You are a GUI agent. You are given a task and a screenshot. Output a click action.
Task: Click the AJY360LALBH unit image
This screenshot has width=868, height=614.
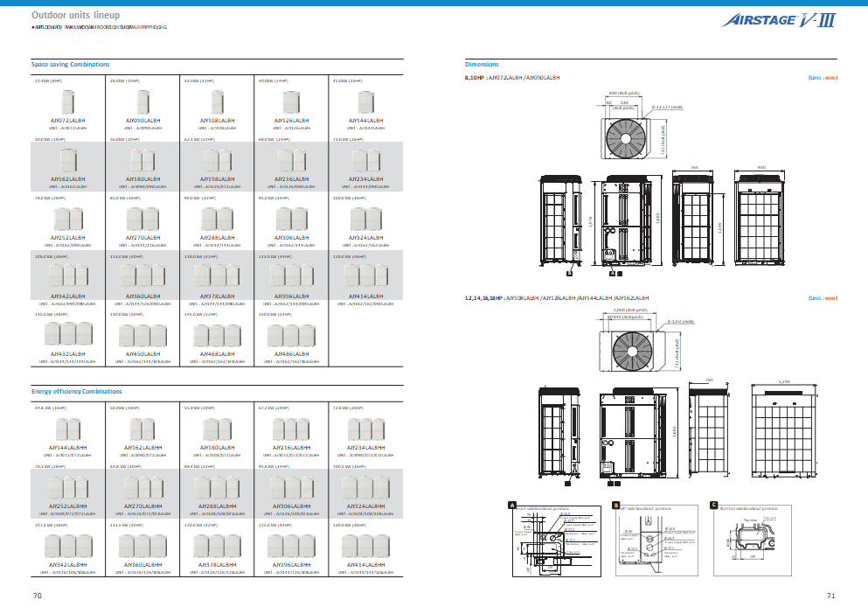point(142,276)
